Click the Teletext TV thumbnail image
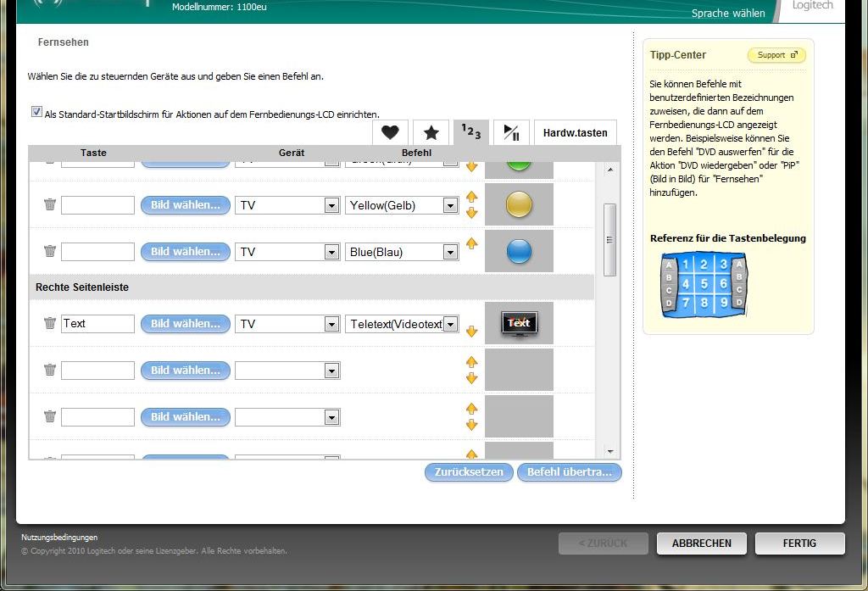 coord(519,323)
